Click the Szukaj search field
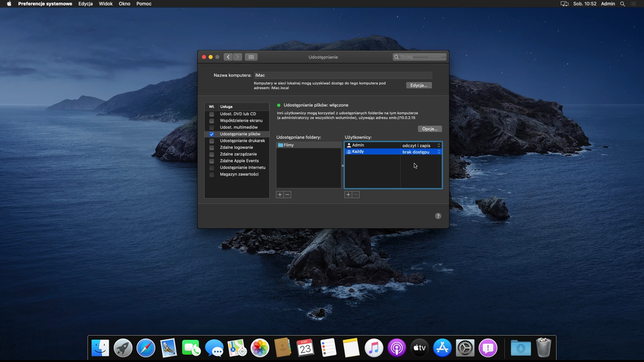 point(420,57)
